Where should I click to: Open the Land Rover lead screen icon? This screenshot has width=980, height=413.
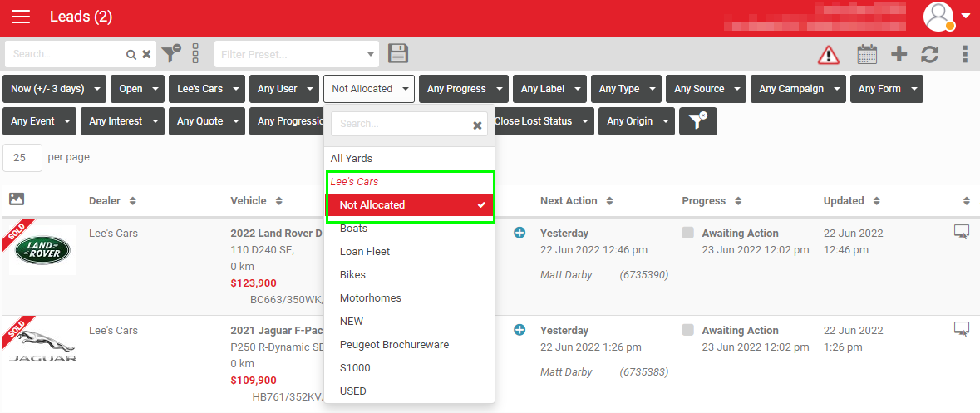962,232
